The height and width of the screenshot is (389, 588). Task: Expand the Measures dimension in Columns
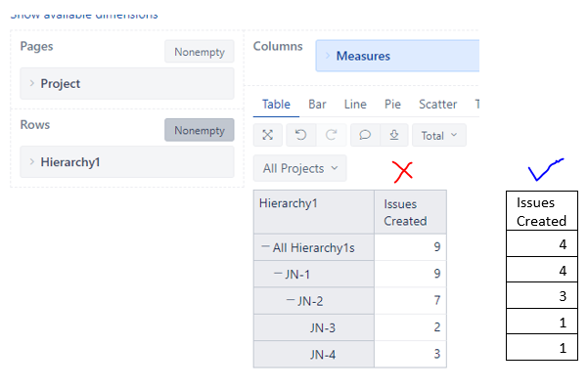328,56
